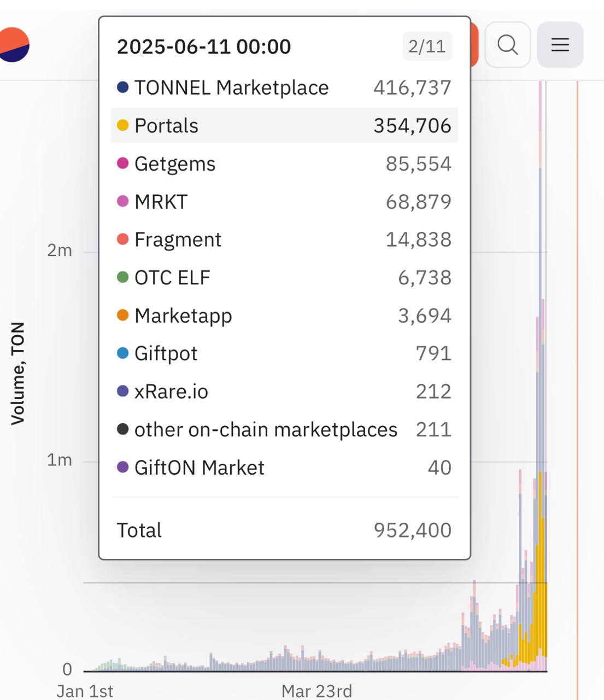The height and width of the screenshot is (700, 604).
Task: Click the Marketapp label
Action: [x=183, y=316]
